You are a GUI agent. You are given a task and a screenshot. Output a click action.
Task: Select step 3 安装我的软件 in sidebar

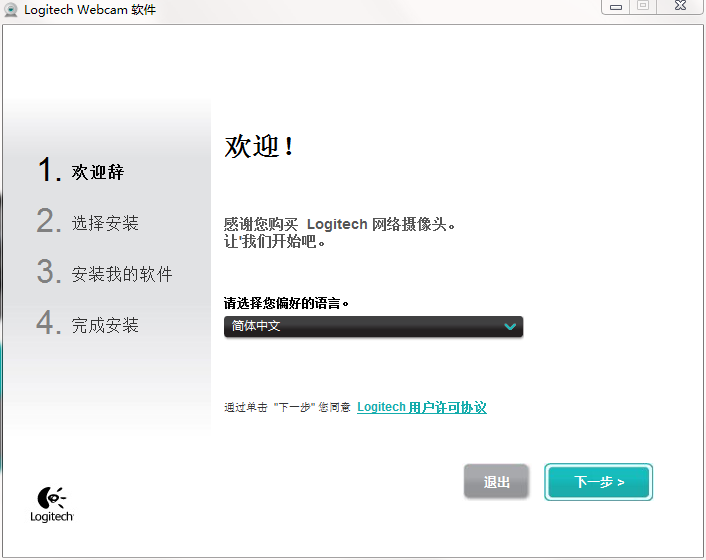pyautogui.click(x=104, y=272)
